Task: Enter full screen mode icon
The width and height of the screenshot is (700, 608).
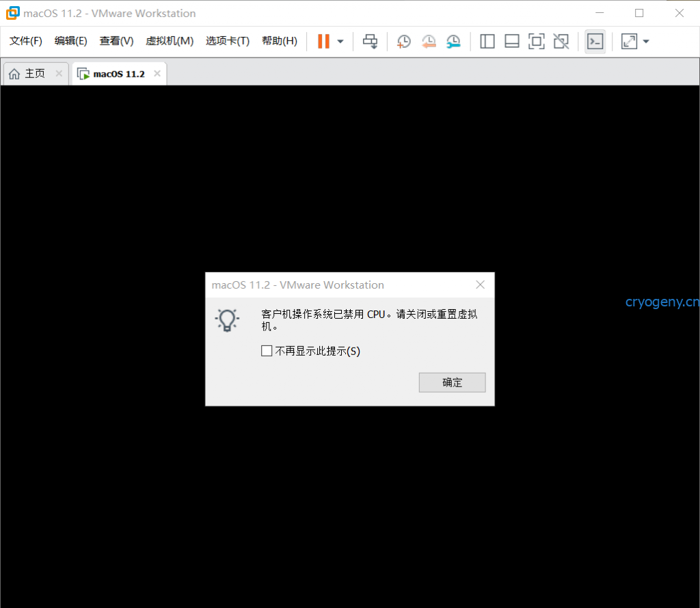Action: click(536, 42)
